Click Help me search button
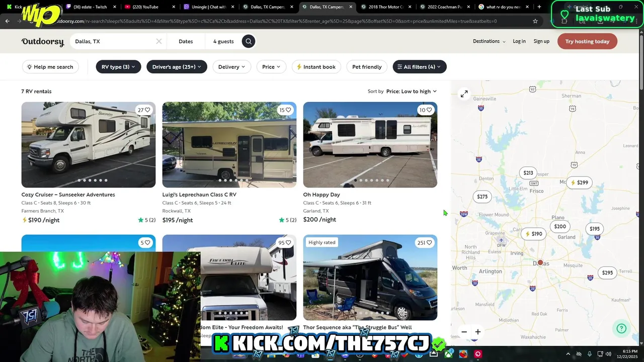Viewport: 644px width, 362px height. pos(50,67)
